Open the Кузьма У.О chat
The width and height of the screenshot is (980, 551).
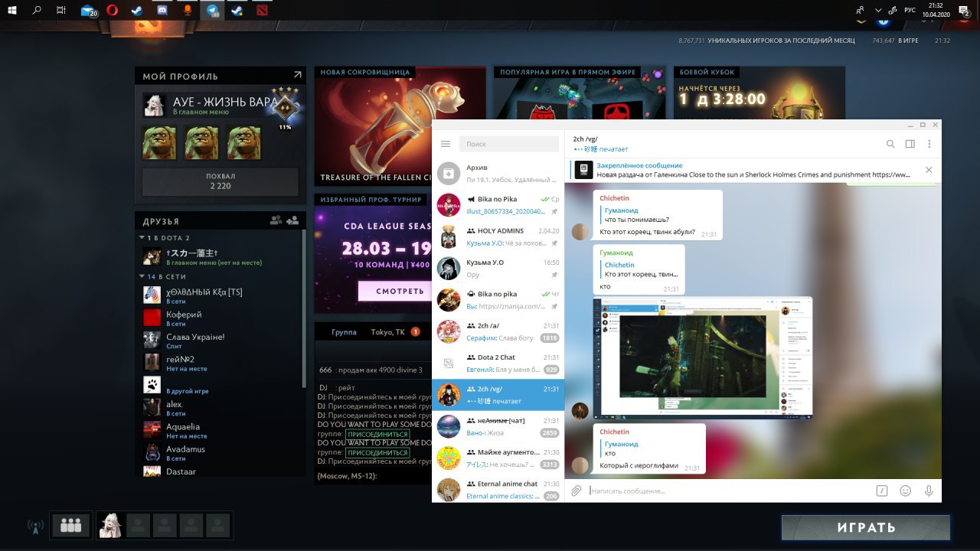tap(498, 268)
